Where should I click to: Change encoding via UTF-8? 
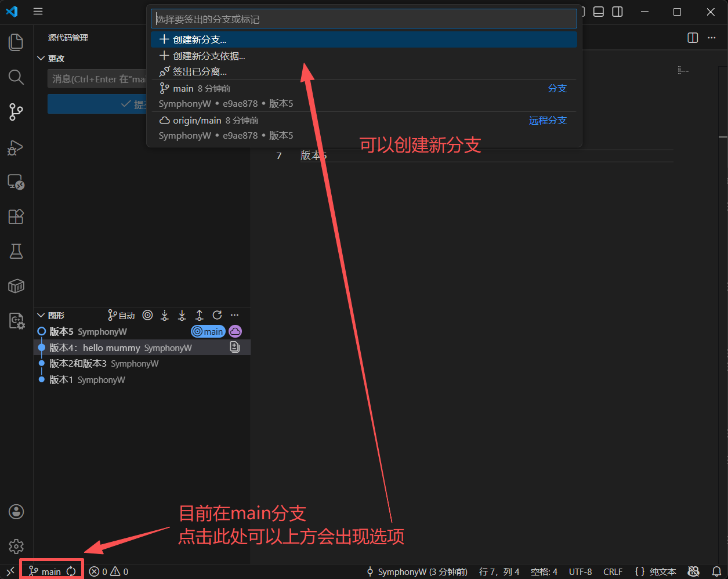point(580,571)
